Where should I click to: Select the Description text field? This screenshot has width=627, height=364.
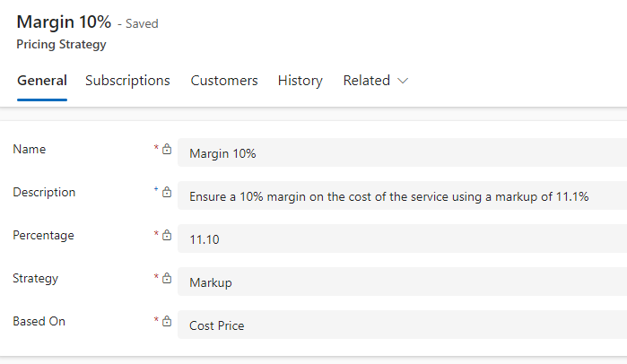pos(402,196)
